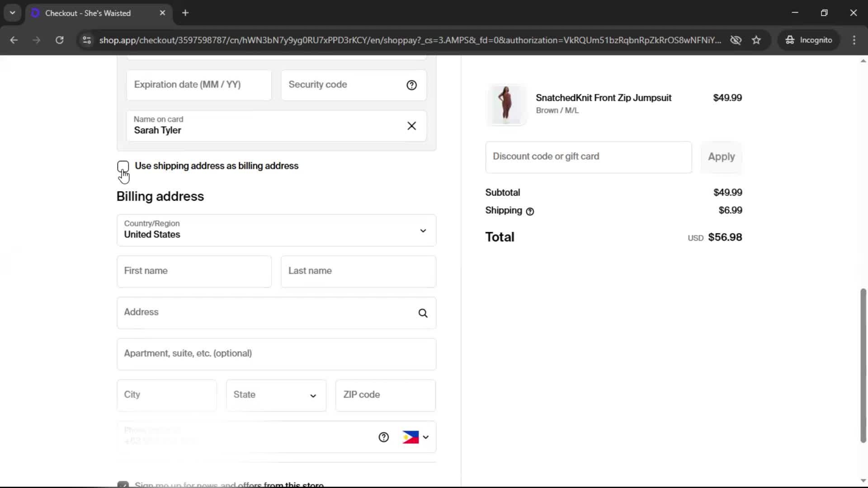Click the Discount code or gift card field
This screenshot has width=868, height=488.
tap(588, 157)
